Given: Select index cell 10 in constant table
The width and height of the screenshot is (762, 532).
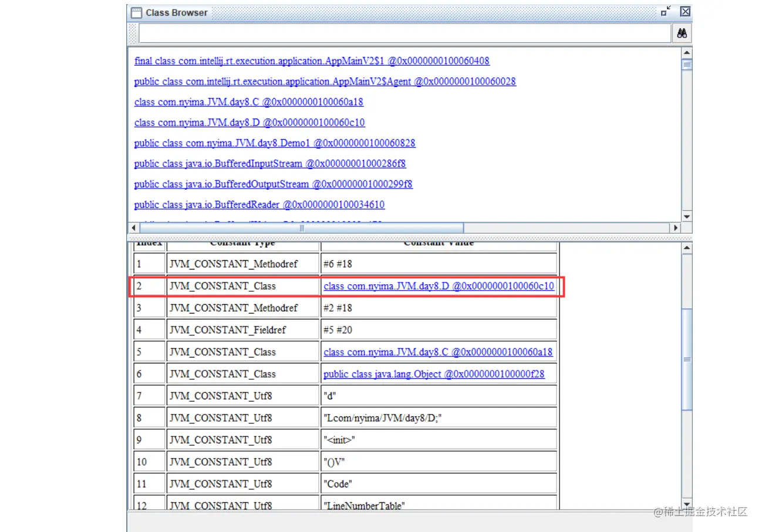Looking at the screenshot, I should coord(149,462).
